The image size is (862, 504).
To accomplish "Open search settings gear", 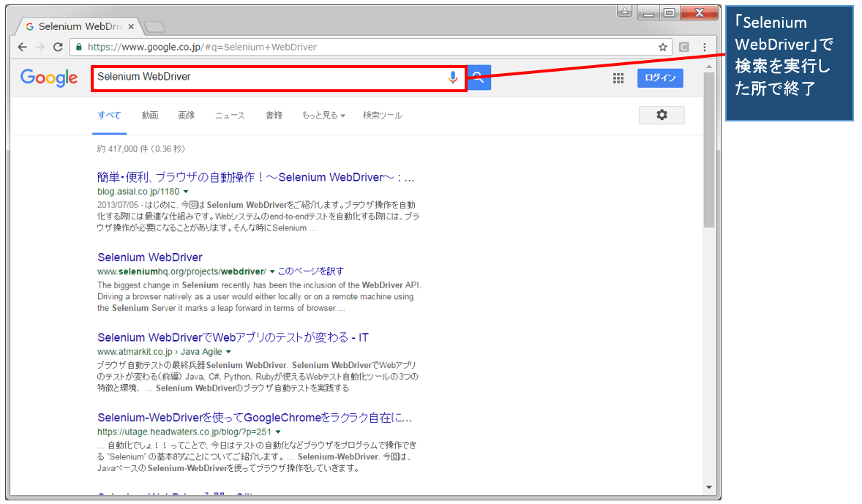I will 662,115.
